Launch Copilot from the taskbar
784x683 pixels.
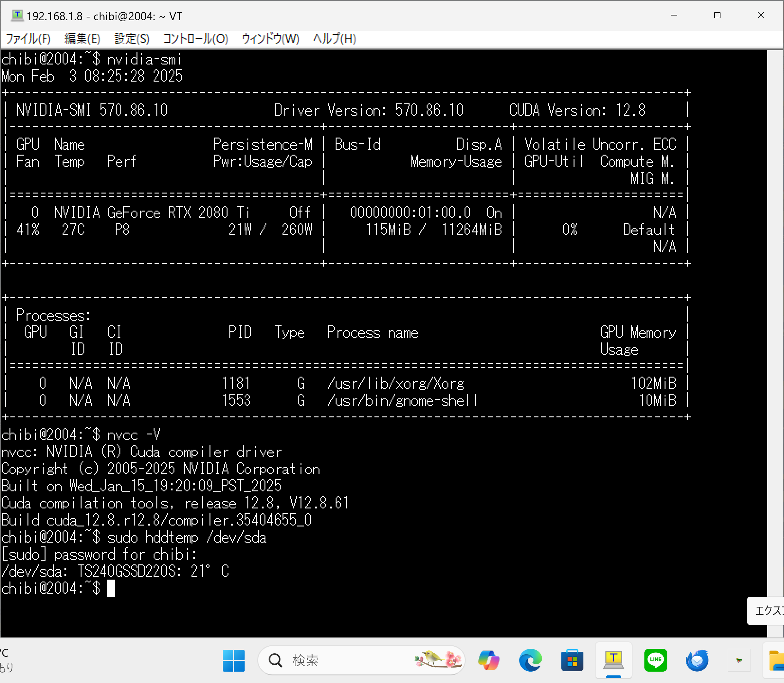(489, 660)
